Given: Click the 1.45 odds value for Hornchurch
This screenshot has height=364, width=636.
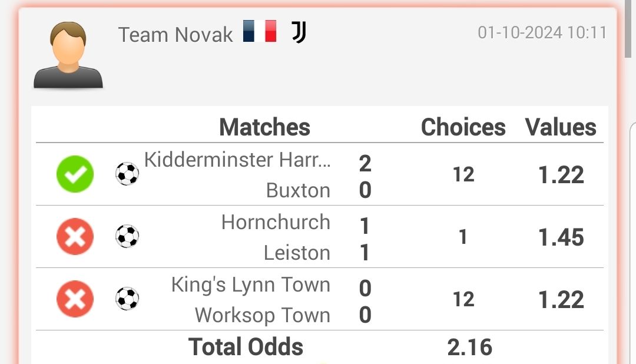Looking at the screenshot, I should point(561,237).
